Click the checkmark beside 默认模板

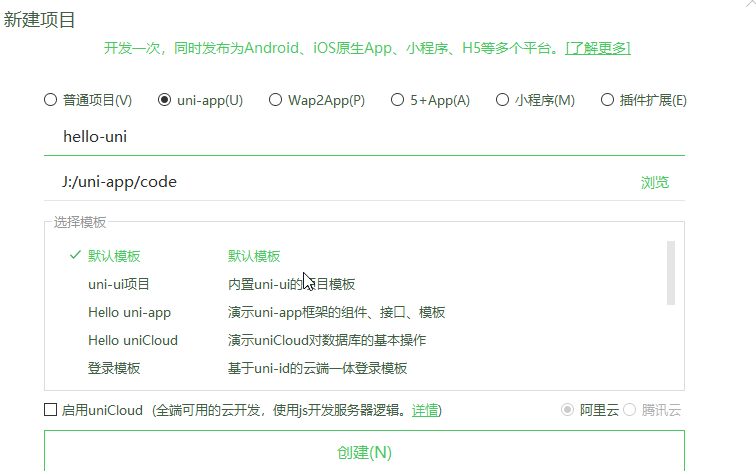75,255
